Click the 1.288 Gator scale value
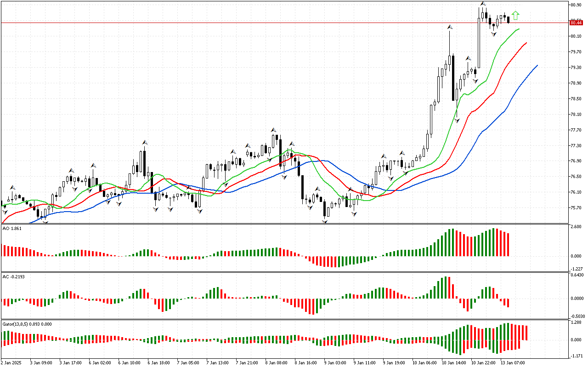The image size is (588, 368). tap(576, 323)
